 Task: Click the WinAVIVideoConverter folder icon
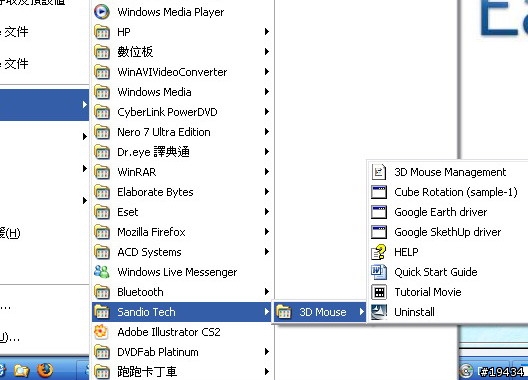pyautogui.click(x=102, y=72)
